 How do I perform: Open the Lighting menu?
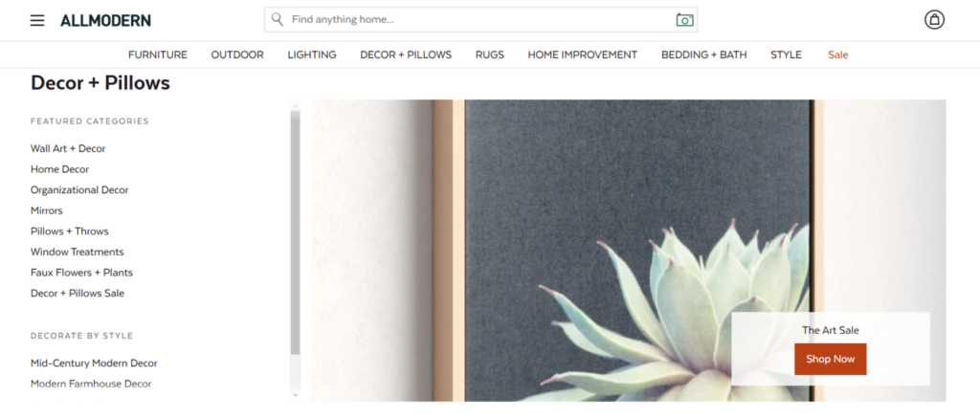[312, 55]
